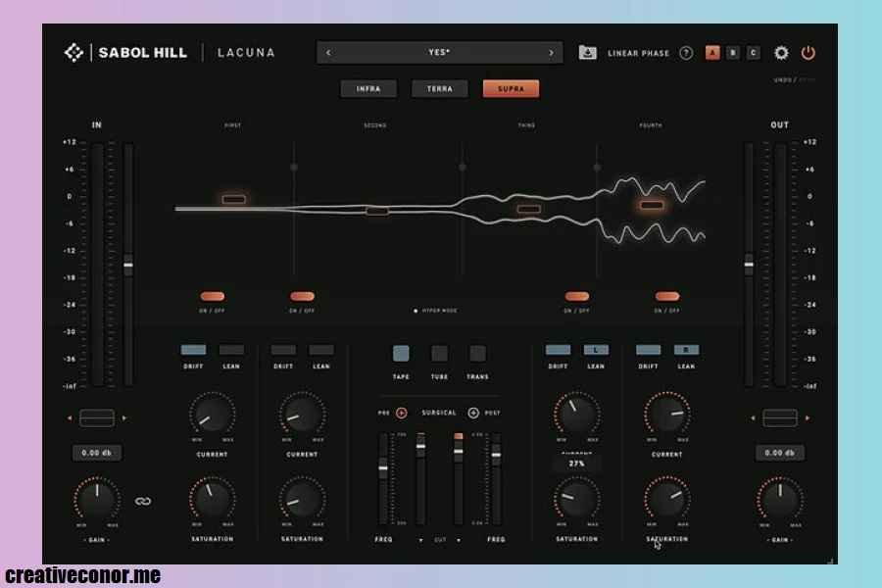Image resolution: width=882 pixels, height=588 pixels.
Task: Toggle DRIFT on the second band
Action: click(x=283, y=350)
